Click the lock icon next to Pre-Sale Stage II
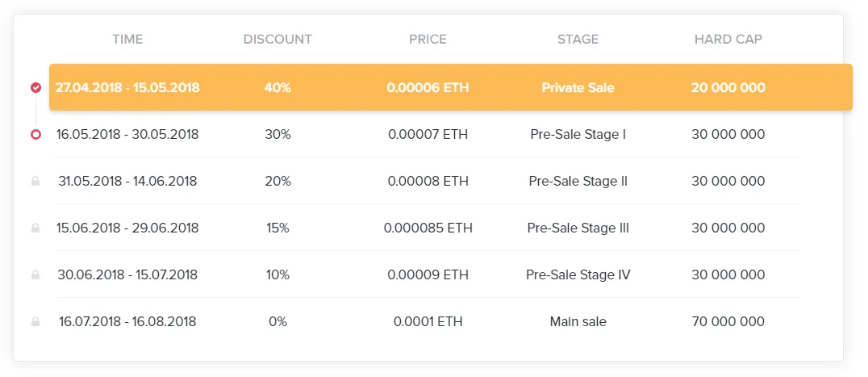The height and width of the screenshot is (377, 868). [x=35, y=181]
